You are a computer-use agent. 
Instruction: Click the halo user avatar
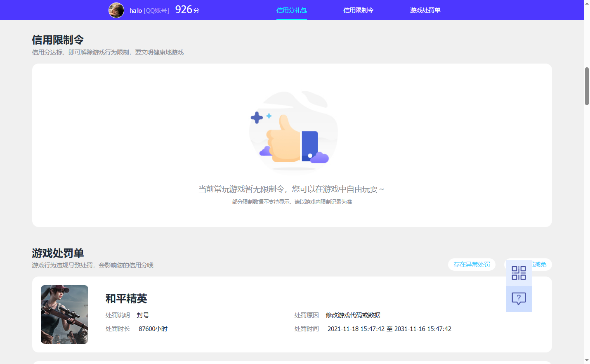pos(116,10)
